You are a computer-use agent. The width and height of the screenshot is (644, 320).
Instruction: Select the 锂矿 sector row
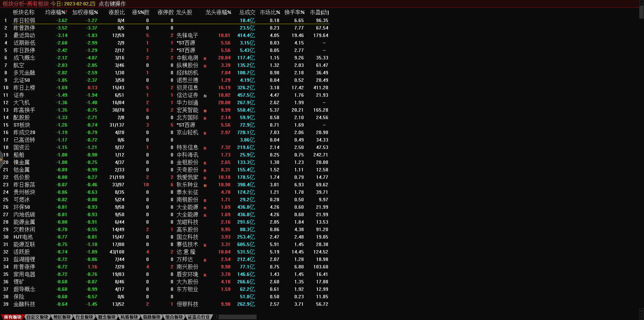point(19,282)
